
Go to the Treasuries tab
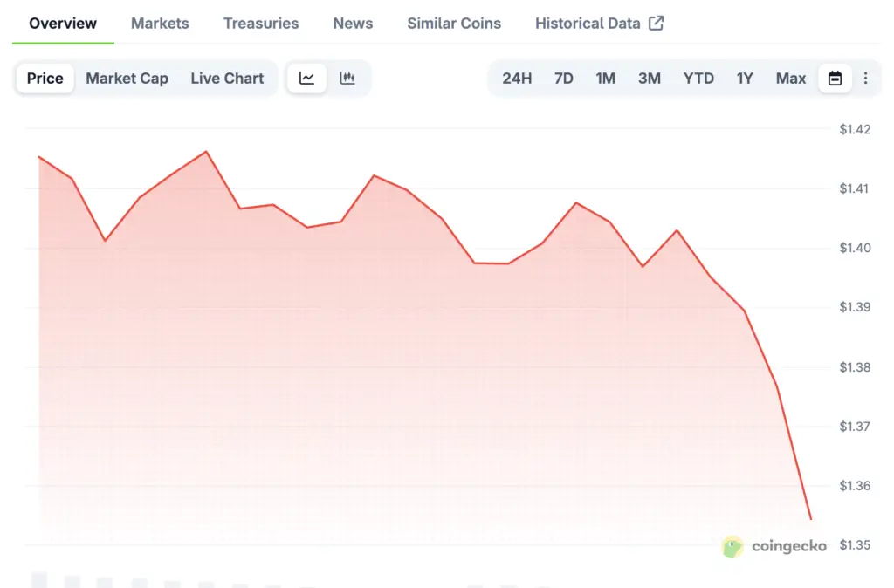[x=261, y=24]
